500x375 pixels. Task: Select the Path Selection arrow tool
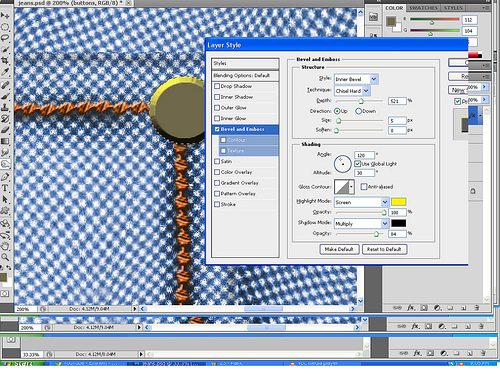coord(5,199)
